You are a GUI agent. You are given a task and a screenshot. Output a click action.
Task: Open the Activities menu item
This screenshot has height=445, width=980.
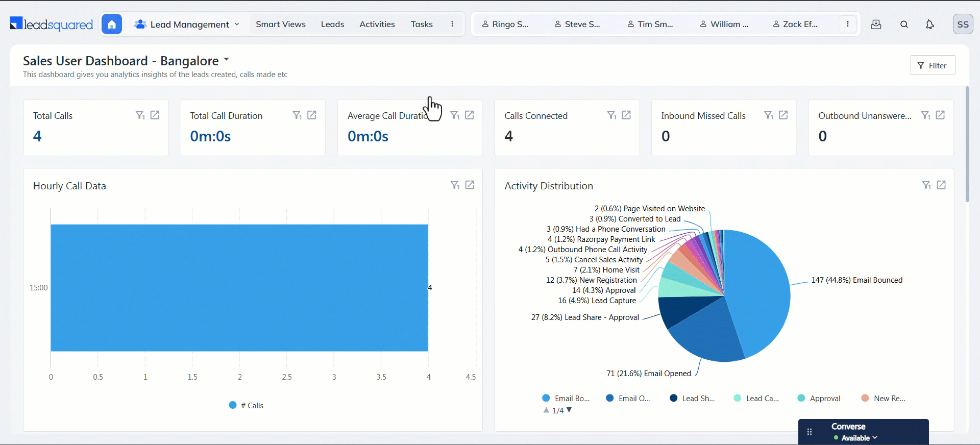coord(377,24)
